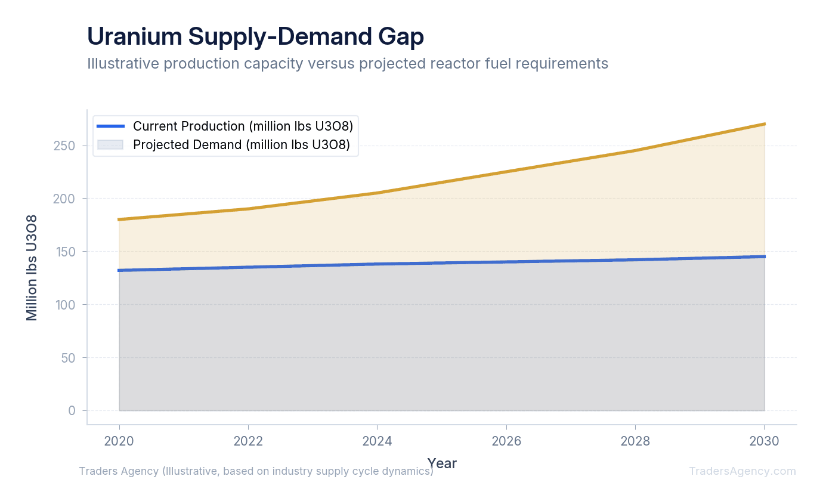Click the gold demand line's 2030 endpoint
Image resolution: width=823 pixels, height=504 pixels.
click(764, 124)
